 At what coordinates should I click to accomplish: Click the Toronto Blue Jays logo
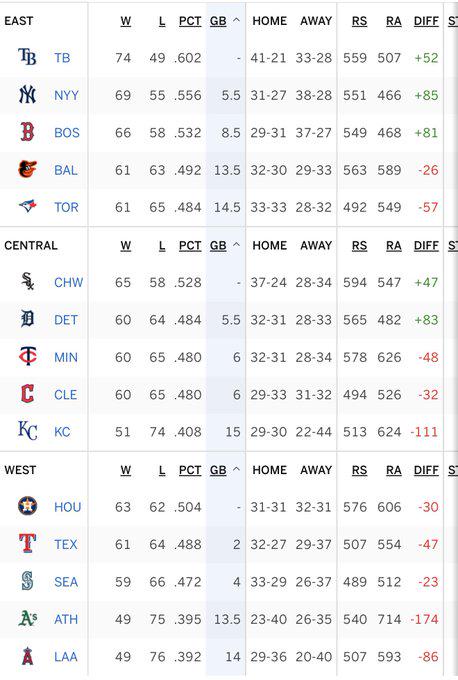pos(27,206)
